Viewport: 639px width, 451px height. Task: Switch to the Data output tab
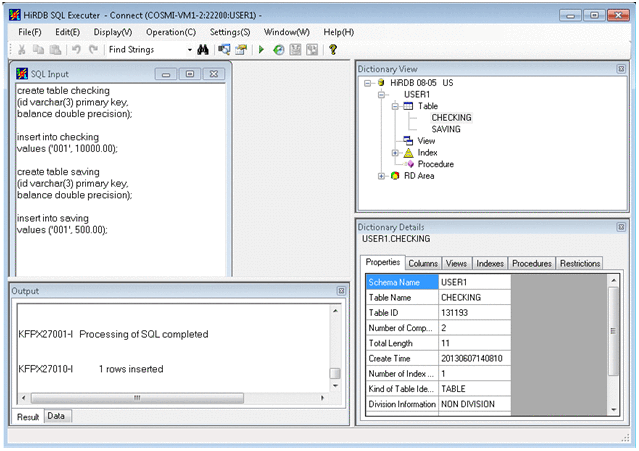click(x=58, y=416)
